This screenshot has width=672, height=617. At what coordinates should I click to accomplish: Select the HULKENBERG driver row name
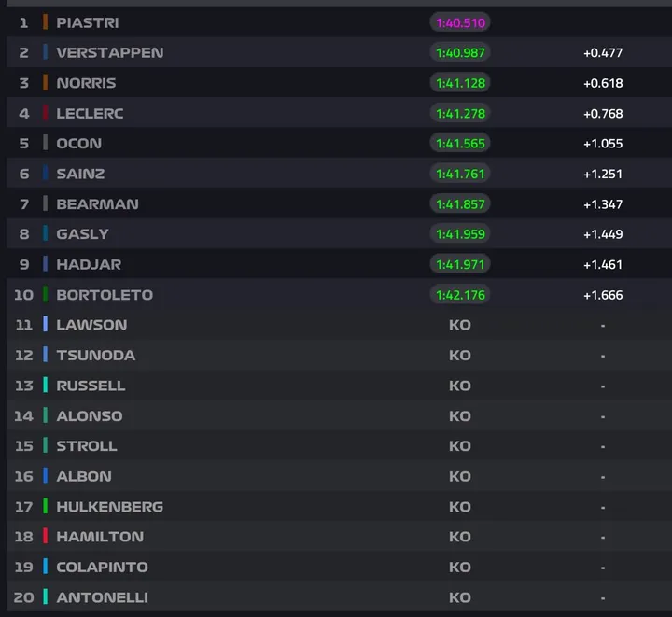click(x=109, y=507)
